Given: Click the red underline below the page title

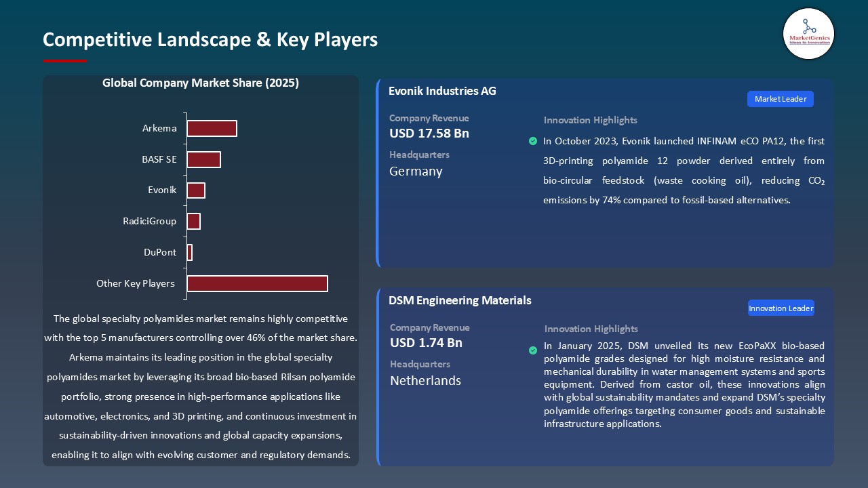Looking at the screenshot, I should [64, 59].
